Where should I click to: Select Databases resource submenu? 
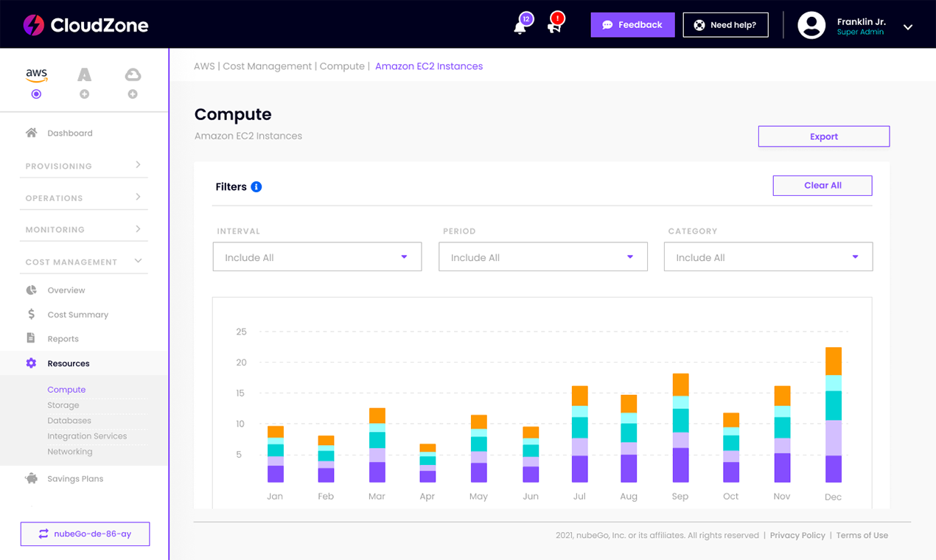tap(69, 421)
